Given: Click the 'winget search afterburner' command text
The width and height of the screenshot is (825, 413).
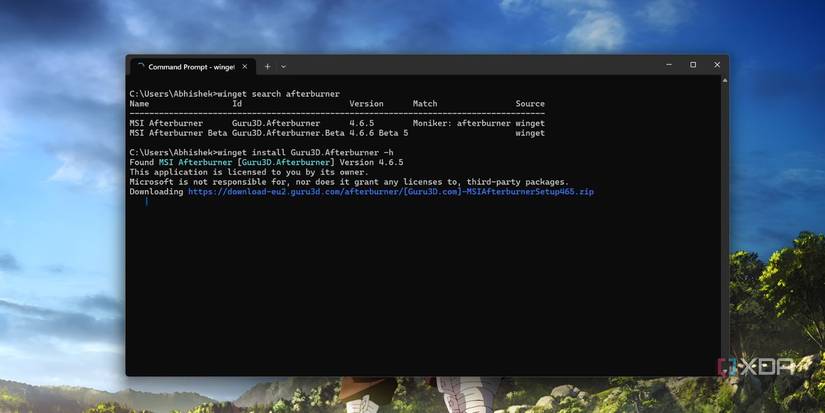Looking at the screenshot, I should (x=278, y=94).
